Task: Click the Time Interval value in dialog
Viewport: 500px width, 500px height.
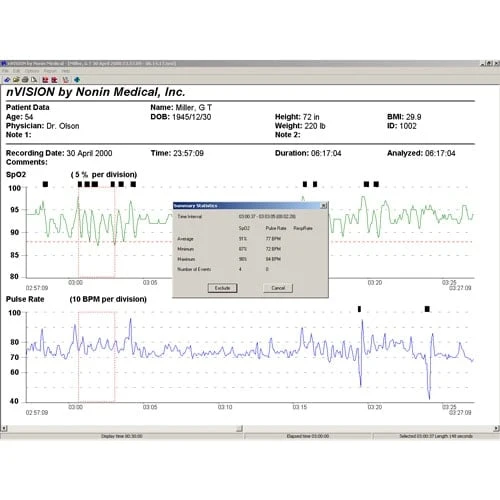Action: pos(267,217)
